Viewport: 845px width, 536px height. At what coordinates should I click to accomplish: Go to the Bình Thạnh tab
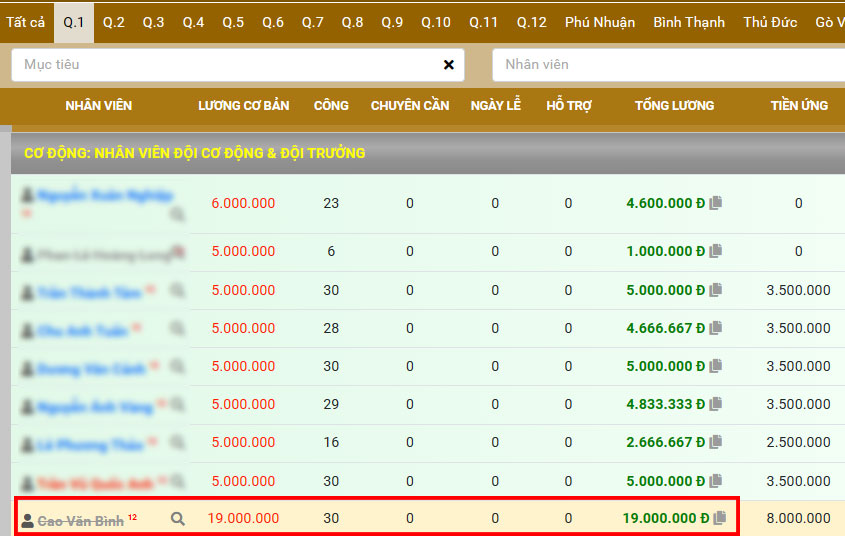click(x=689, y=22)
